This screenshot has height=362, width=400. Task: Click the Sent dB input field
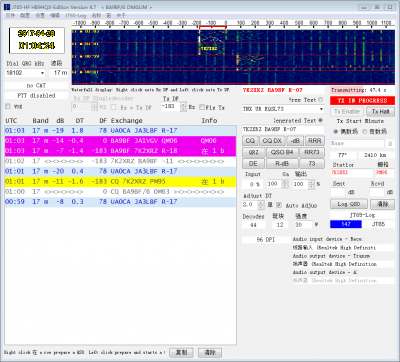pyautogui.click(x=337, y=192)
